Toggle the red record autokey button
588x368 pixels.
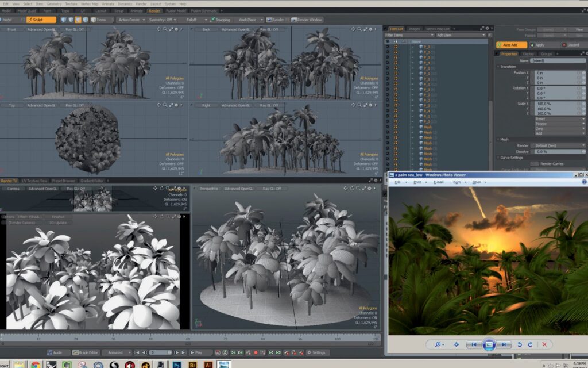[x=256, y=352]
